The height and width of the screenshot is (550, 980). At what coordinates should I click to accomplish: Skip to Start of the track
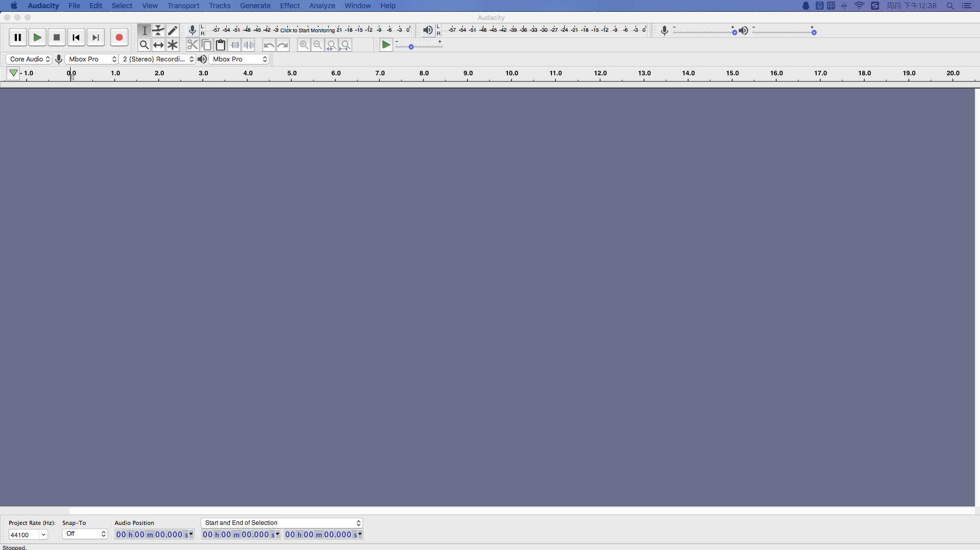(x=76, y=37)
